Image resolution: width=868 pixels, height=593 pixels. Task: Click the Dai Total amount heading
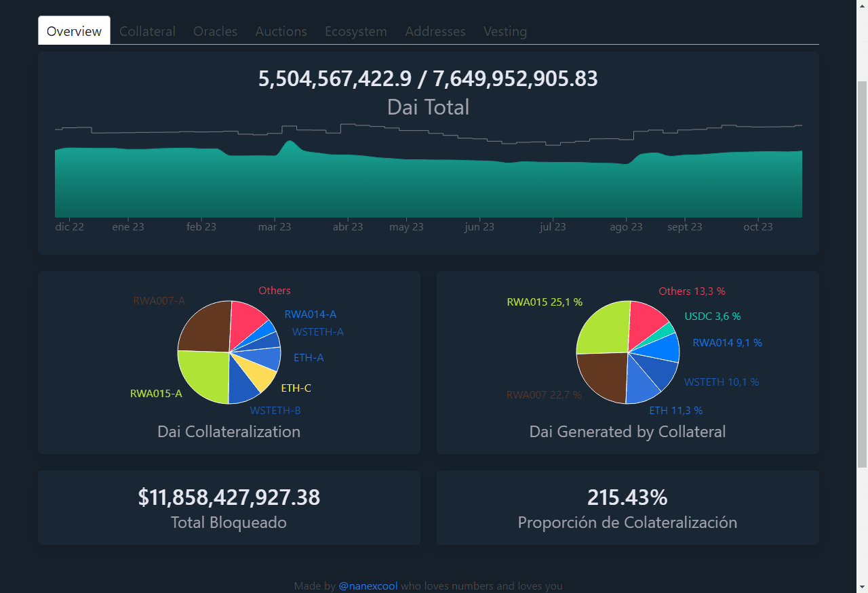click(x=428, y=79)
